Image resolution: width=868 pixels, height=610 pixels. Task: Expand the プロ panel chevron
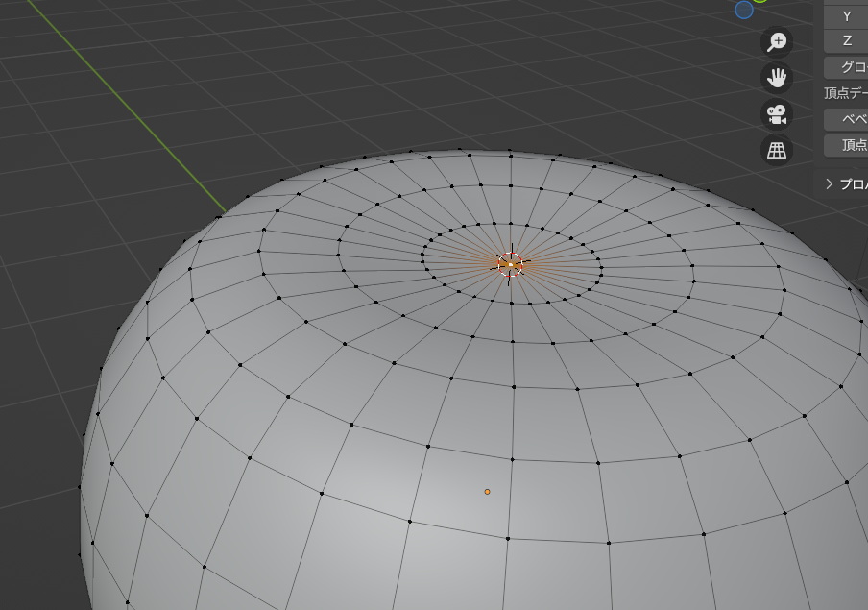click(830, 183)
